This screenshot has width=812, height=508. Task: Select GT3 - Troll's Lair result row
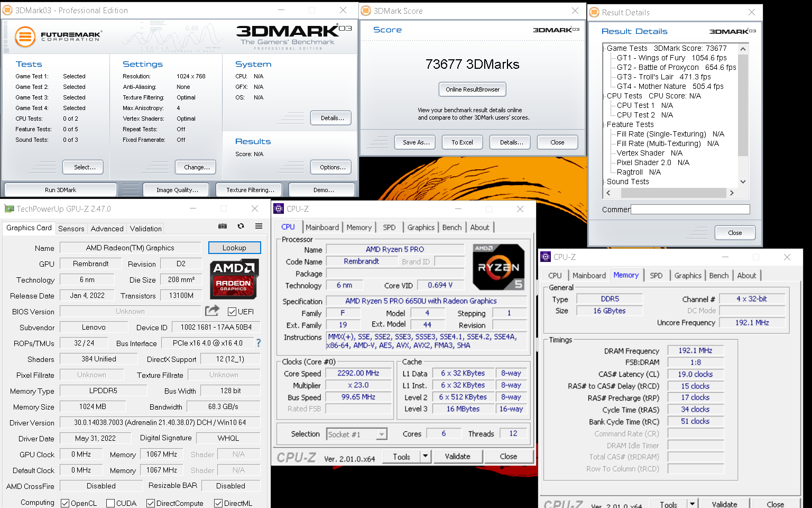pyautogui.click(x=664, y=77)
